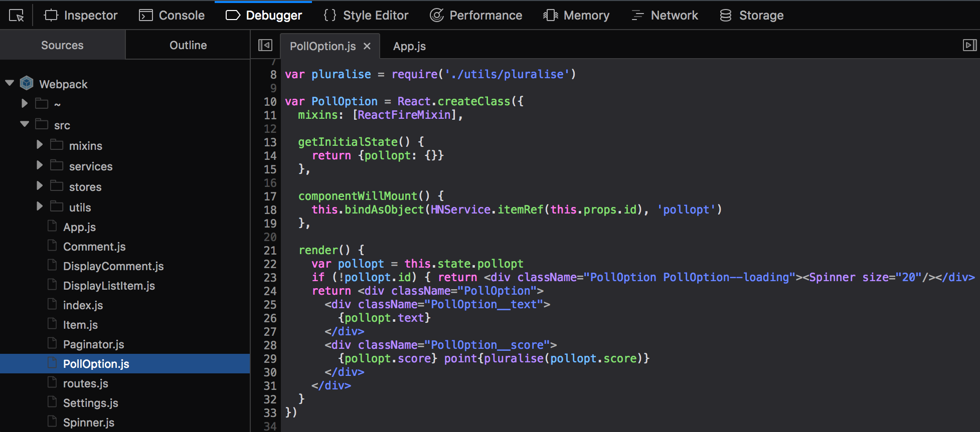Click line number 29 in gutter
Screen dimensions: 980x432
270,359
